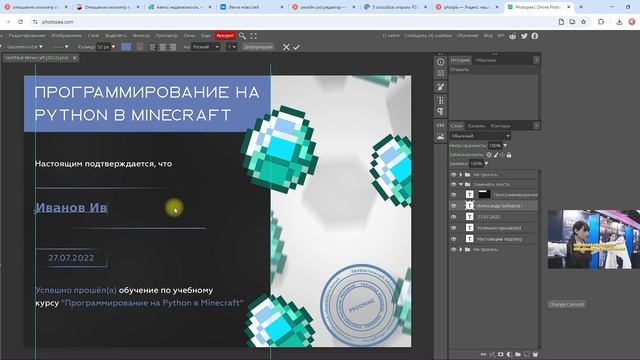Click the red Аккаунт button
This screenshot has height=360, width=640.
[225, 36]
